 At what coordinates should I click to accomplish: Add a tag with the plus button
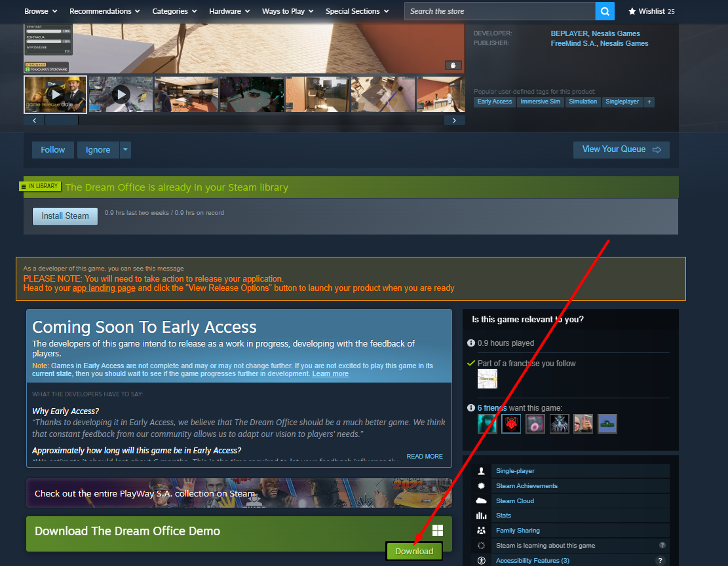(x=649, y=102)
